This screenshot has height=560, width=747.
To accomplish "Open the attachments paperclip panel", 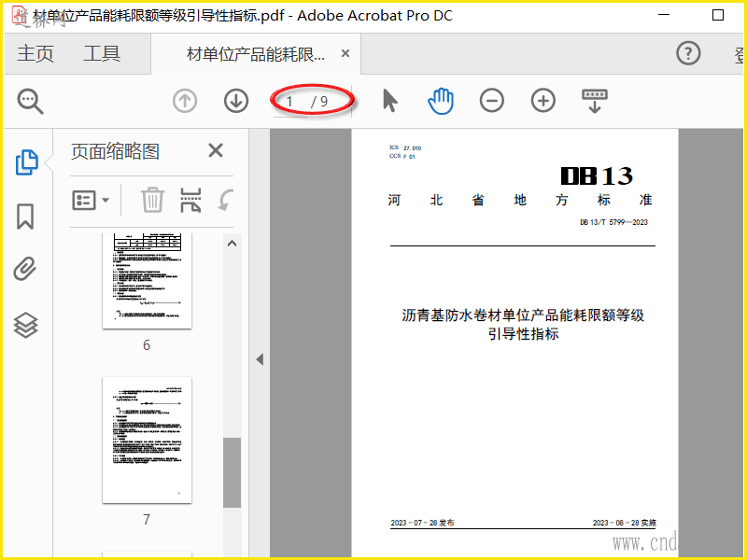I will click(x=25, y=269).
